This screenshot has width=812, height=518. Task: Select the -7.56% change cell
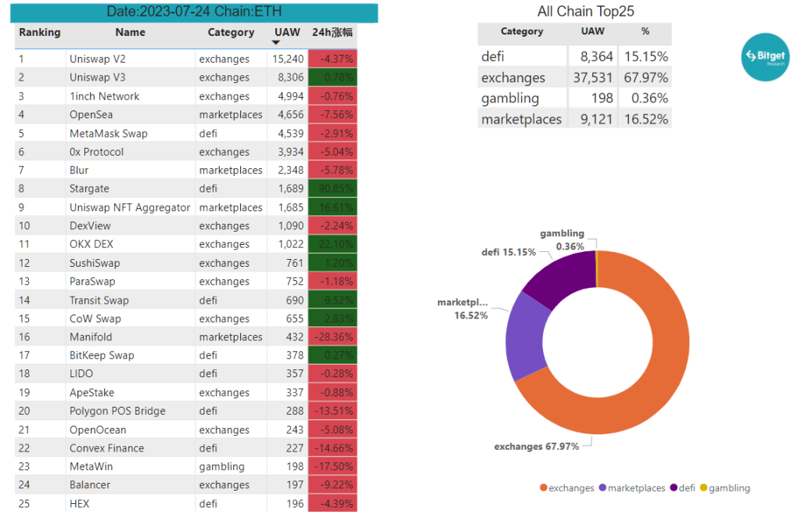click(x=332, y=114)
